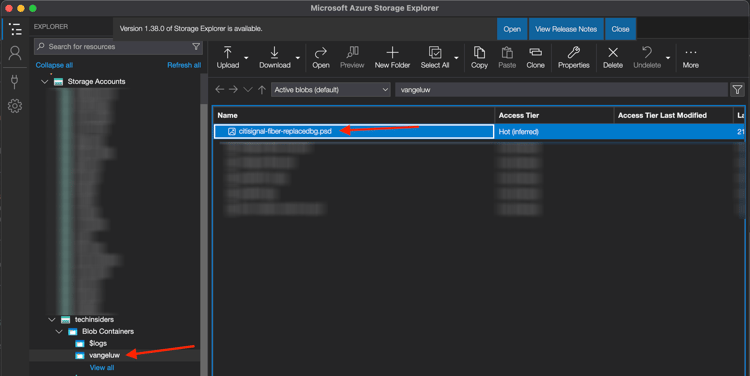Click the Preview toolbar button

(x=352, y=58)
